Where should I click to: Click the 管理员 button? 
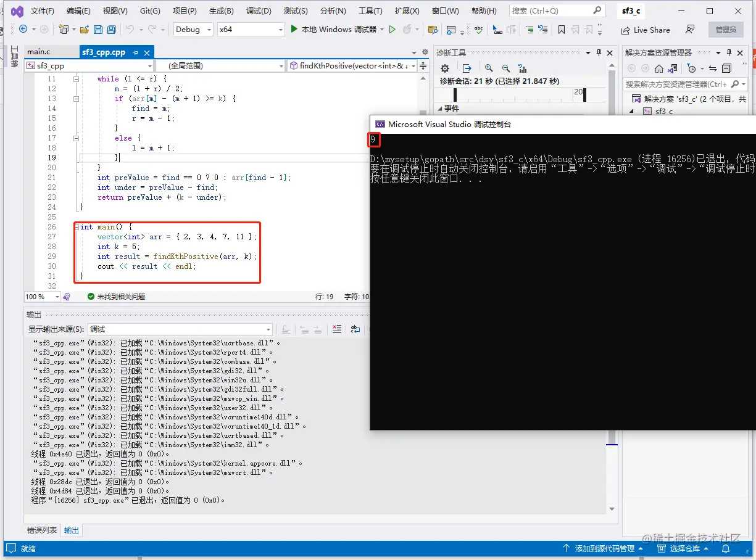pyautogui.click(x=726, y=30)
